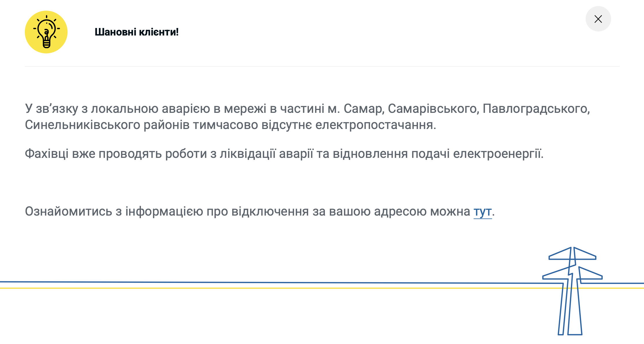Click the word "Ознайомитись" in last paragraph

pos(68,212)
